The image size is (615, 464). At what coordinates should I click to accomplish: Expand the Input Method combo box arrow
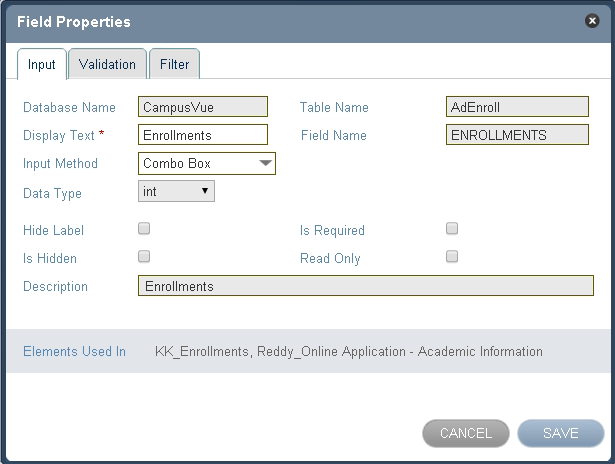coord(266,163)
